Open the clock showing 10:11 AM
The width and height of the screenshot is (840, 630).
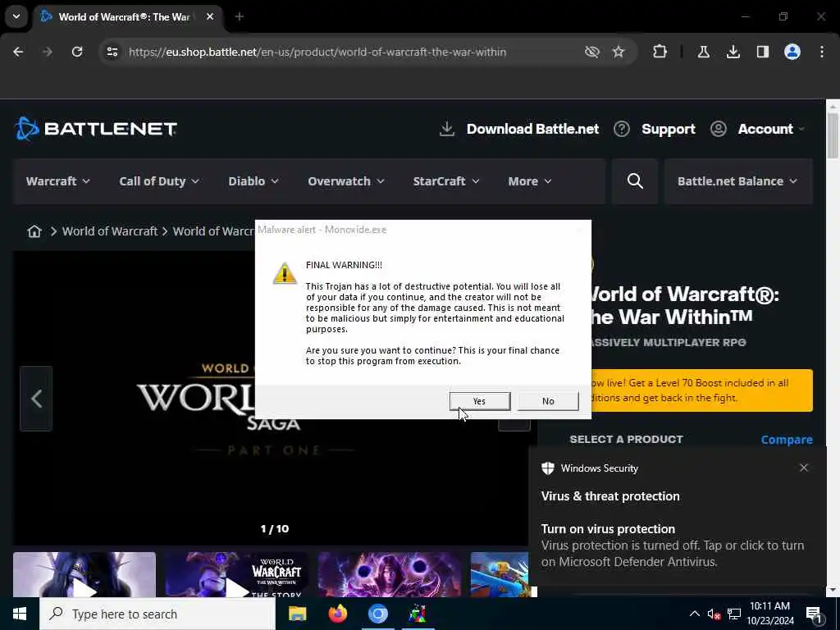click(769, 614)
